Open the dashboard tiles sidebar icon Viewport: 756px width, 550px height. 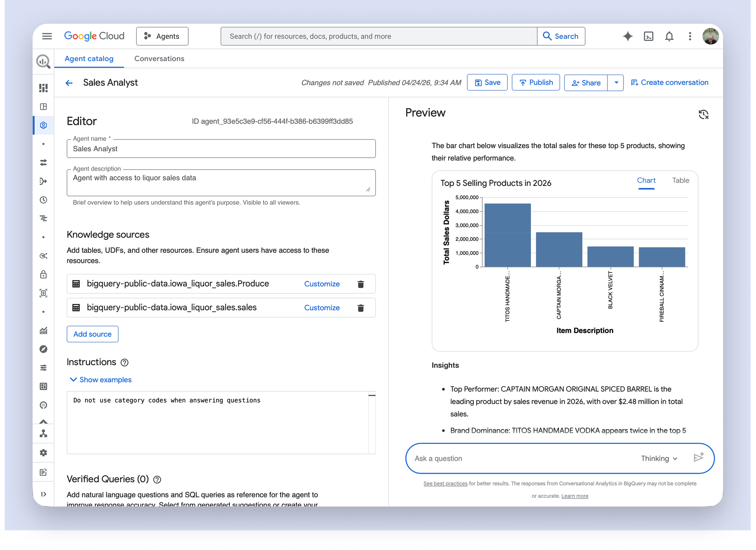pyautogui.click(x=43, y=88)
